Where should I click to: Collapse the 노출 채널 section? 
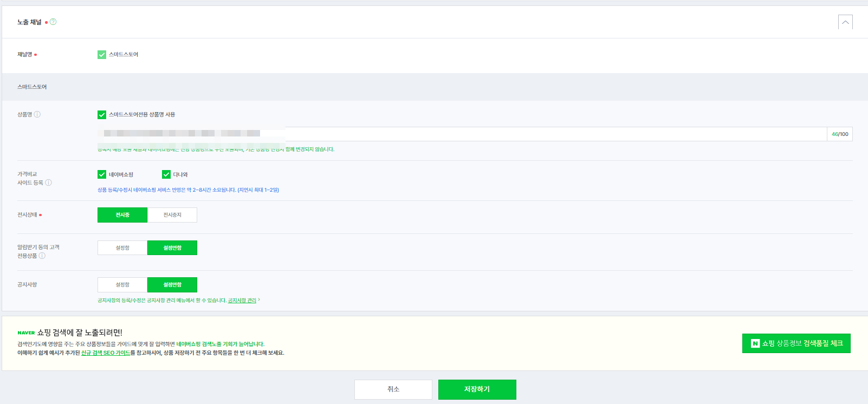(845, 22)
